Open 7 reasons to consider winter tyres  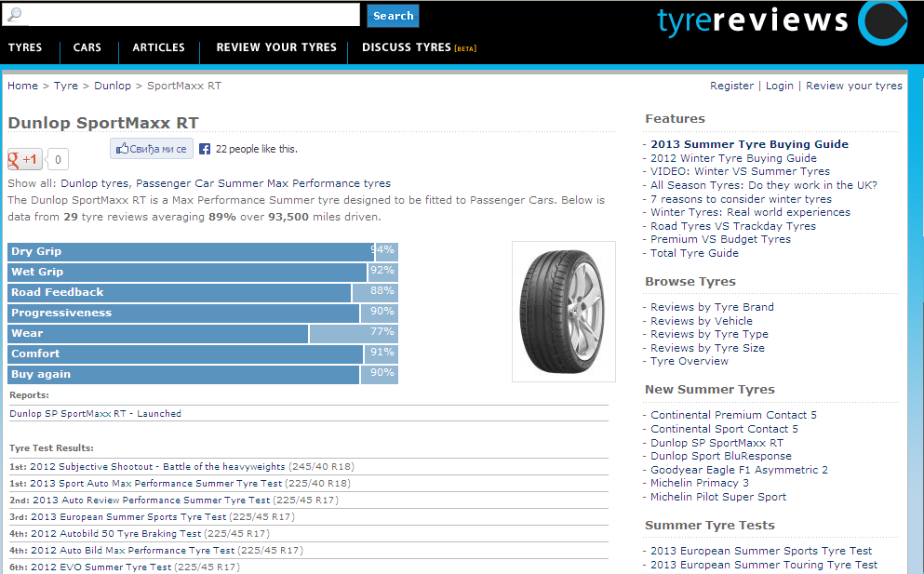[x=742, y=199]
